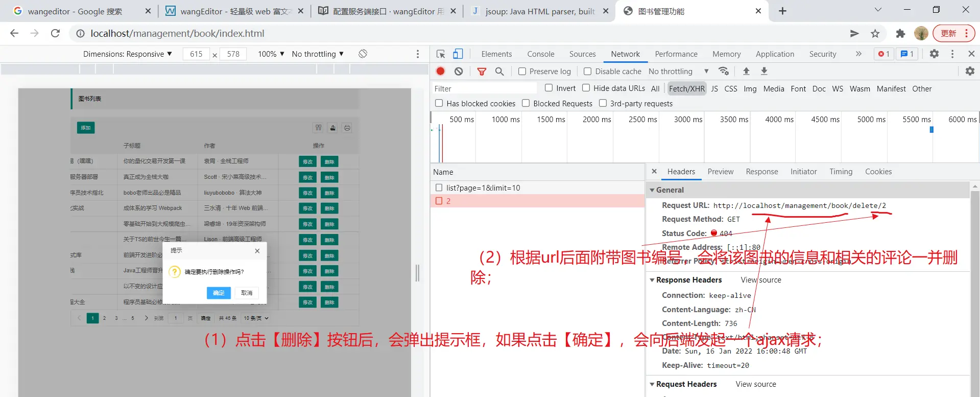Click export HAR download icon

[x=764, y=72]
